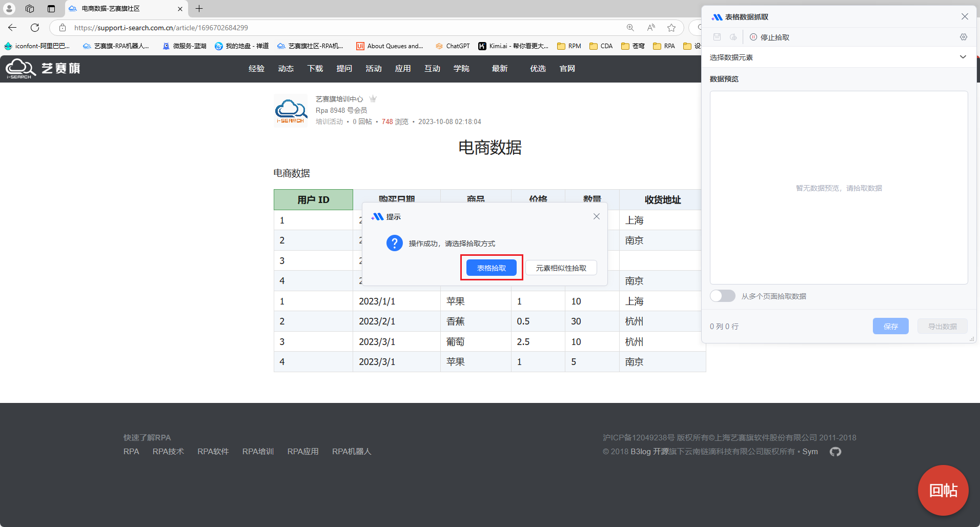Click the 停止拾取 pause icon
Viewport: 980px width, 527px height.
coord(753,37)
